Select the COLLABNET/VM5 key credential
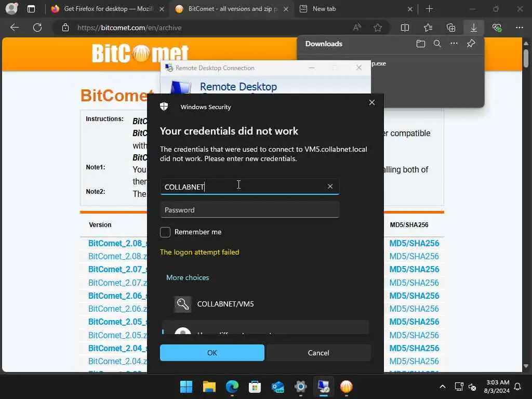532x399 pixels. coord(265,304)
